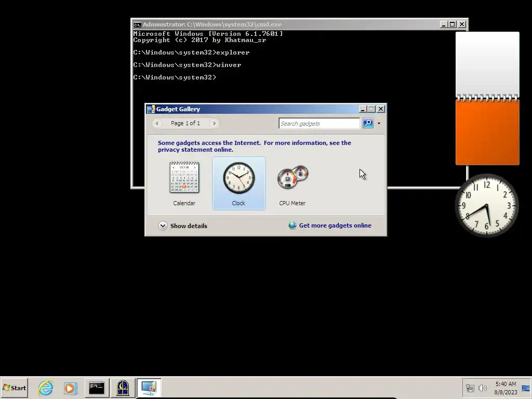The height and width of the screenshot is (399, 532).
Task: Open Get more gadgets online link
Action: [x=335, y=225]
